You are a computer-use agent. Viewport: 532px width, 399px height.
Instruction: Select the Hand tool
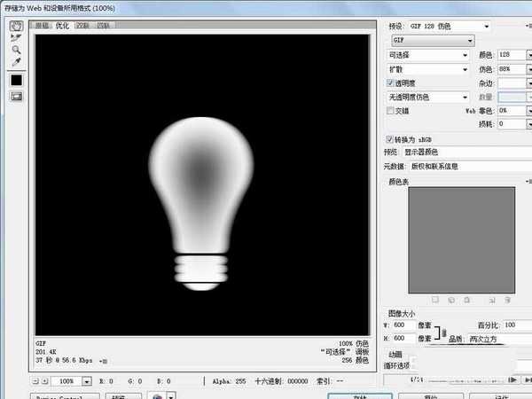[x=16, y=26]
